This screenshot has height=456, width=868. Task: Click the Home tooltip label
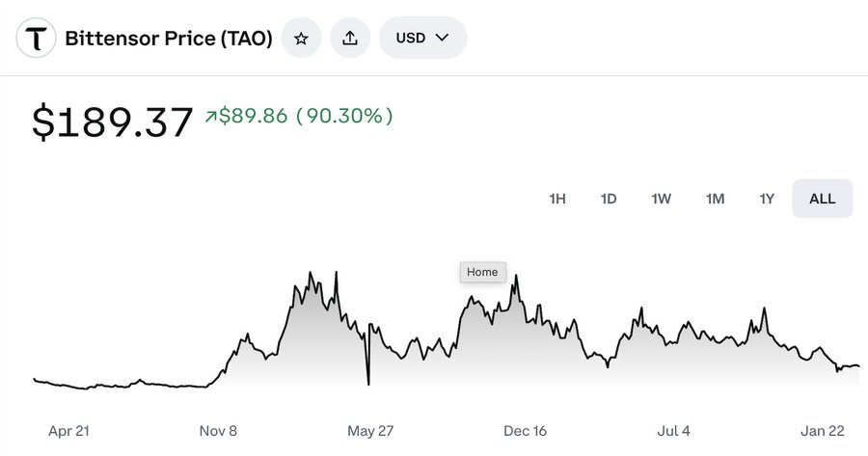482,272
